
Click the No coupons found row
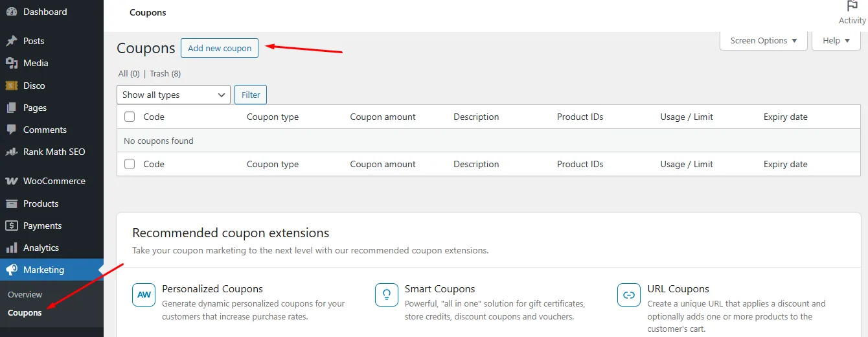pos(488,141)
